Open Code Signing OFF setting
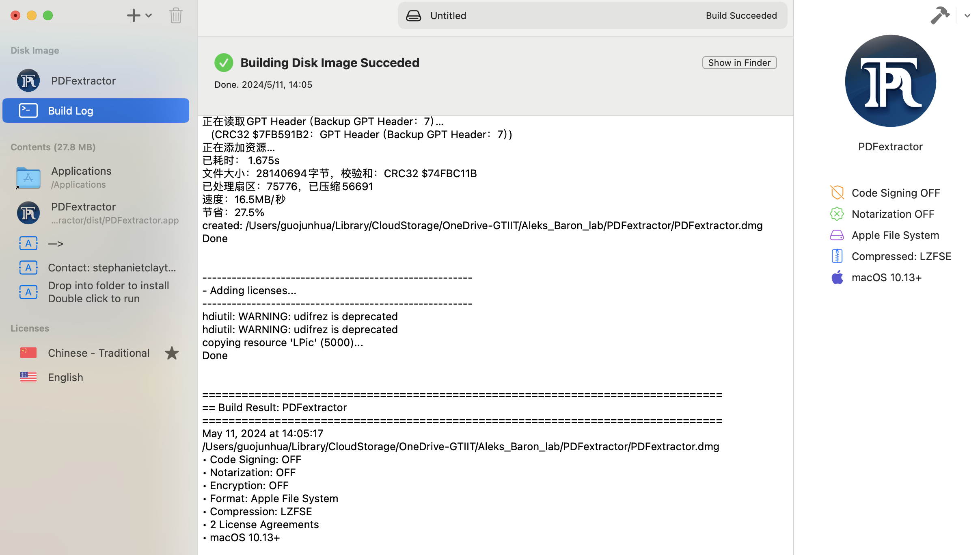 pos(896,193)
